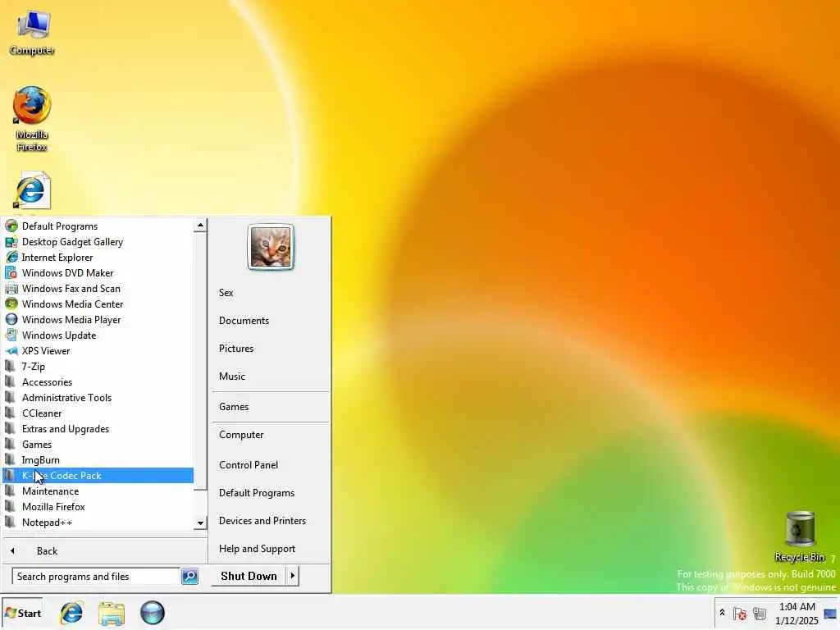840x630 pixels.
Task: Open Desktop Gadget Gallery
Action: coord(98,242)
